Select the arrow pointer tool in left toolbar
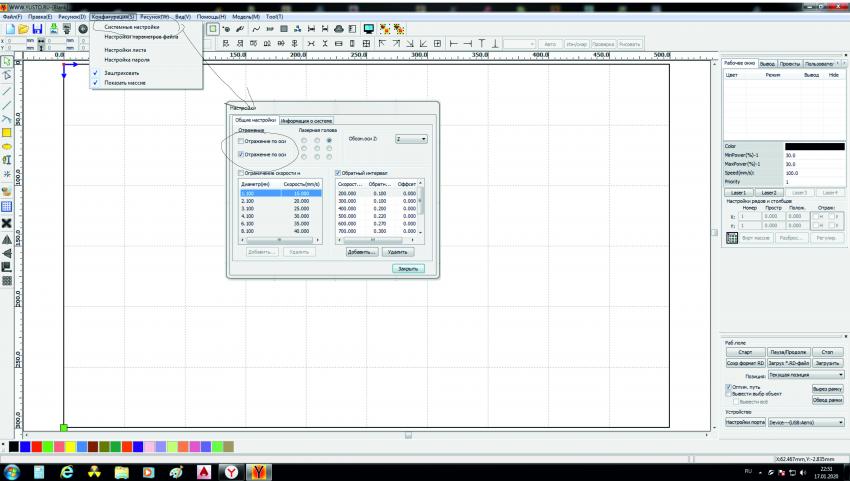Viewport: 850px width, 481px height. 7,61
